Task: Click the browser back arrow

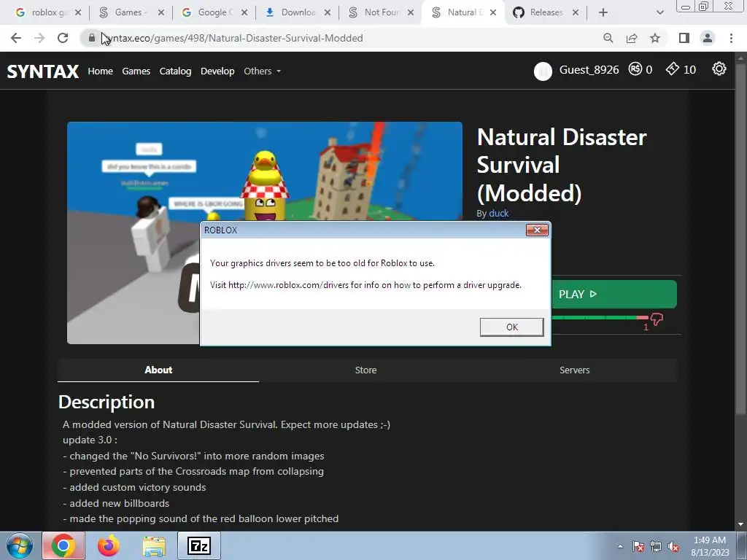Action: click(16, 38)
